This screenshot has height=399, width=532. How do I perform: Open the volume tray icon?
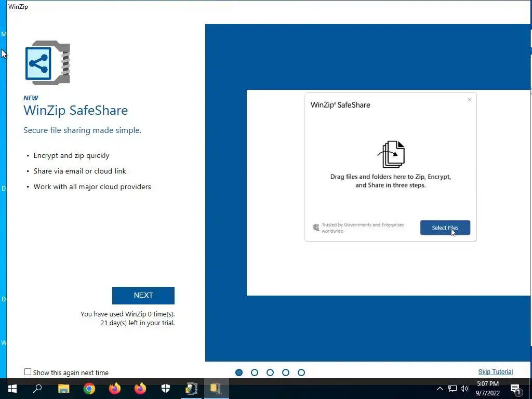click(x=464, y=389)
